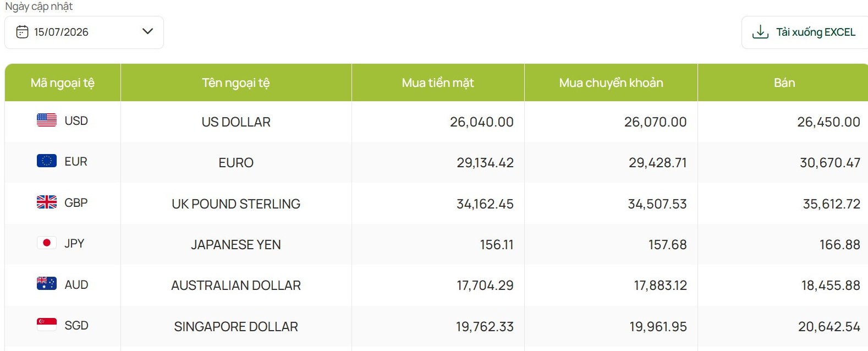
Task: Click the Mua chuyển khoản column header
Action: pos(611,83)
